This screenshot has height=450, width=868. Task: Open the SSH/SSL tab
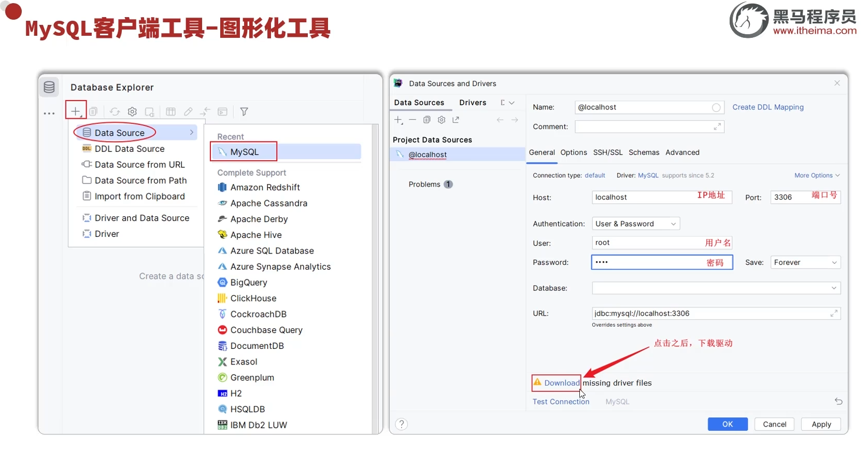pos(608,152)
